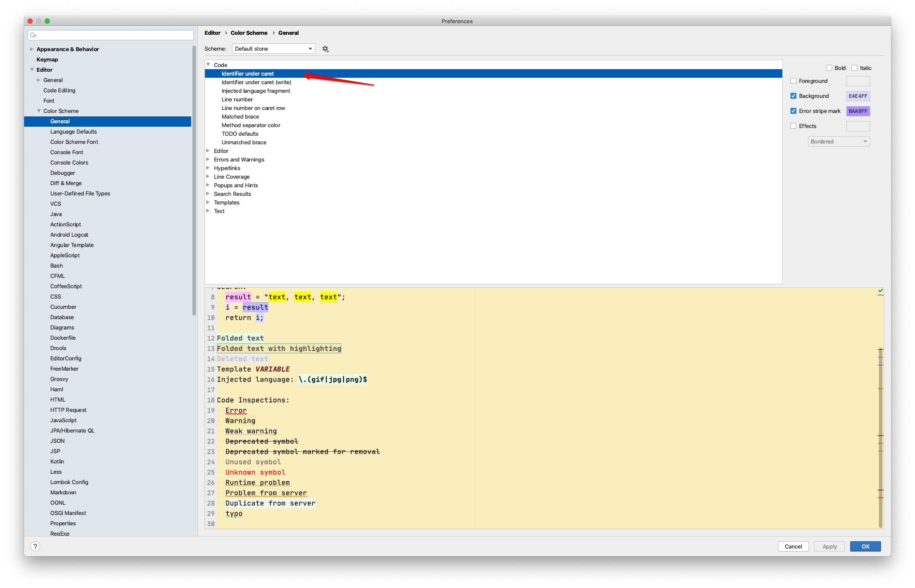Open the Error stripe mark swatch BAA8FF
Viewport: 915px width, 588px height.
[x=858, y=111]
